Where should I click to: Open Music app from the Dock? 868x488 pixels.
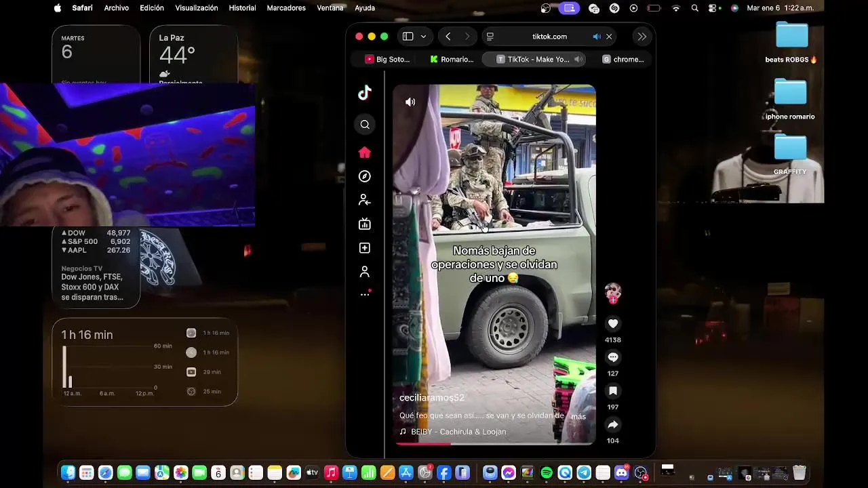[331, 473]
